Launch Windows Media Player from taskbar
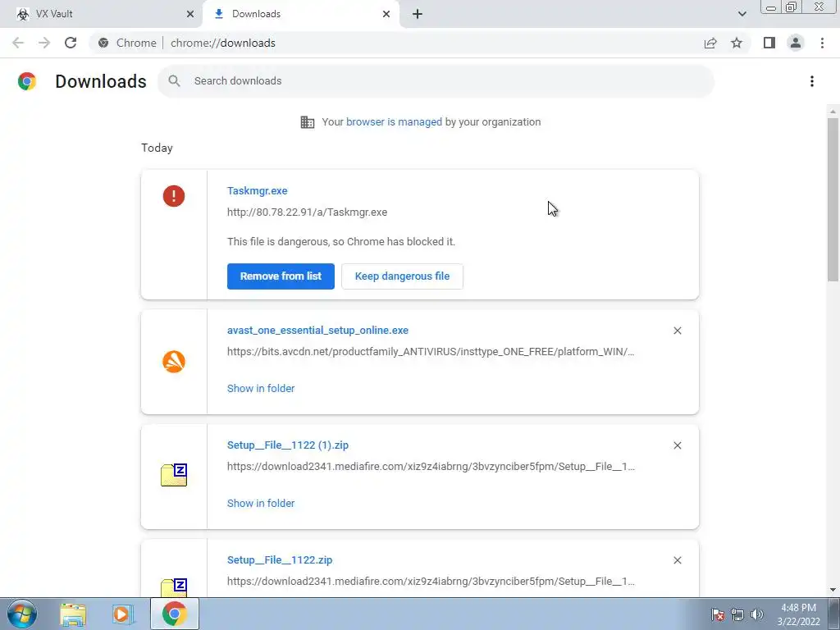 click(122, 614)
